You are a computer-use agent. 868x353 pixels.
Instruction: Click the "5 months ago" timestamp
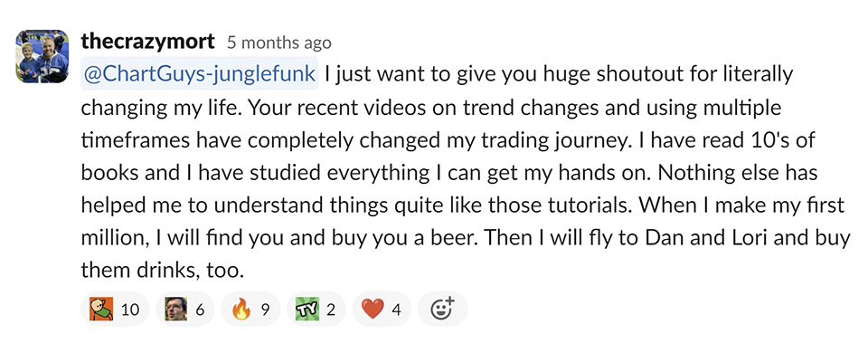click(279, 43)
